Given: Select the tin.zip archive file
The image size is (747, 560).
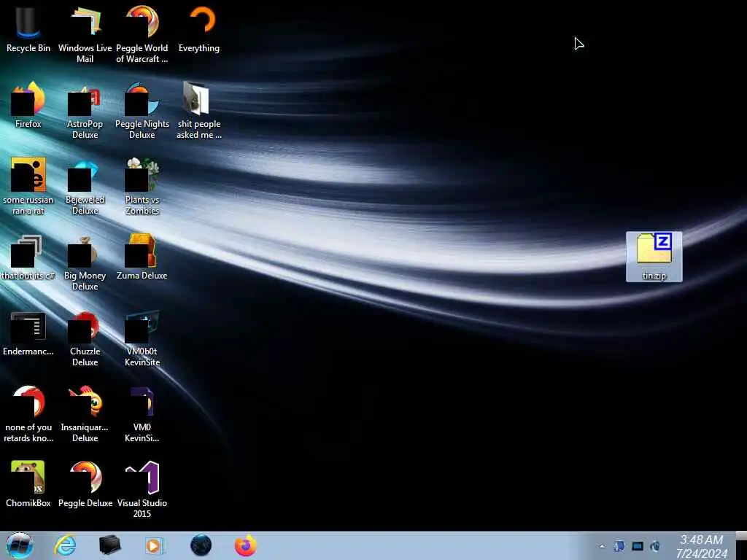Looking at the screenshot, I should click(x=654, y=257).
